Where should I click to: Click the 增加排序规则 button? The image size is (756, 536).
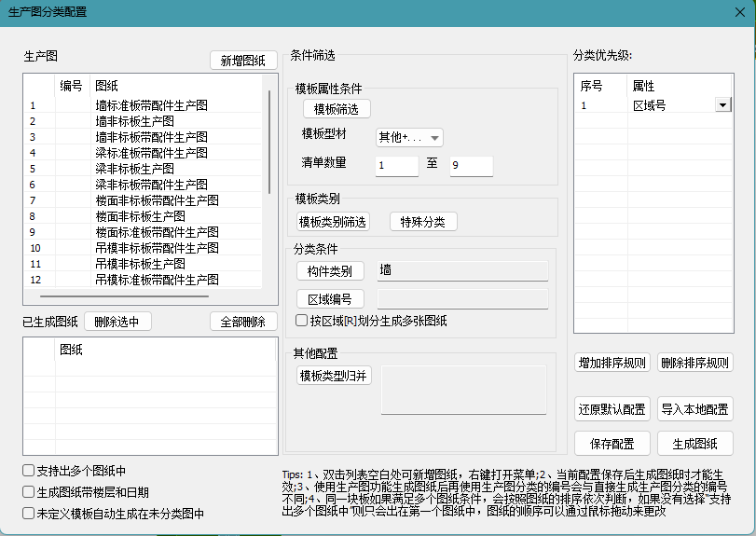(x=612, y=363)
